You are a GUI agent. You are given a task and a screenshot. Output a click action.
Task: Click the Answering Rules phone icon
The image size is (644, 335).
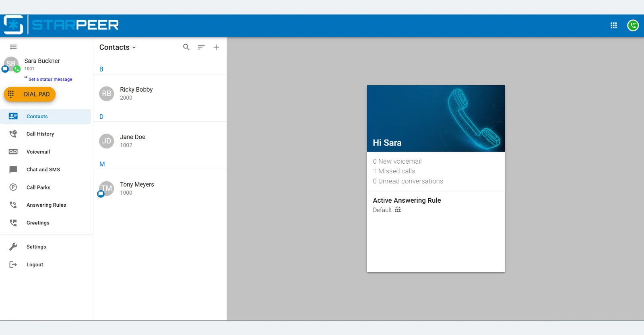[x=13, y=205]
